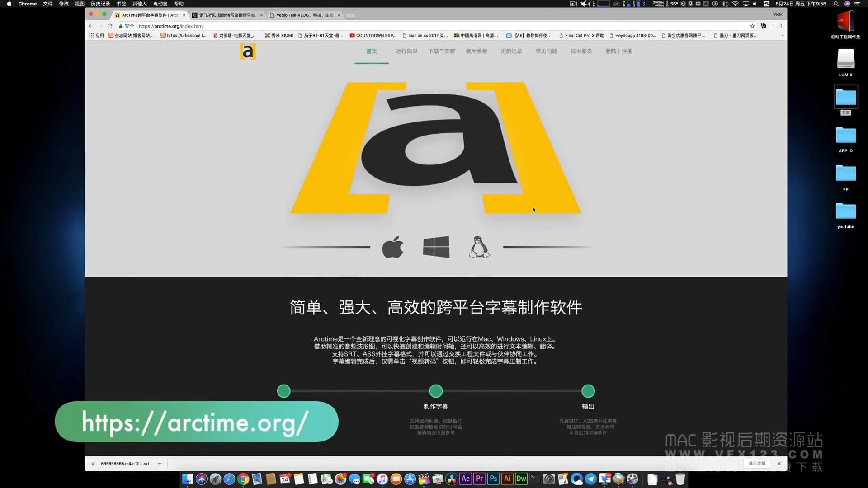Open the 帮助 menu

click(179, 4)
